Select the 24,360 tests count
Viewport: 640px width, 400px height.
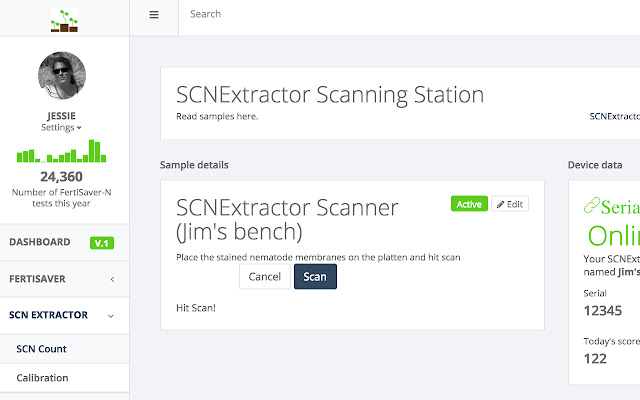61,177
